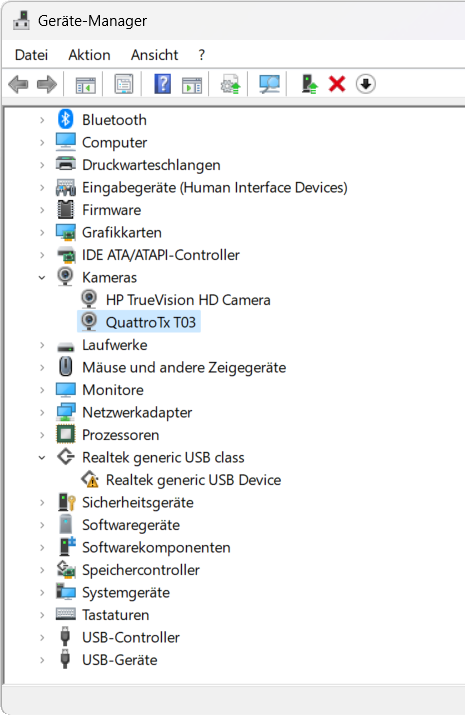
Task: Click the red X uninstall device icon
Action: point(337,84)
